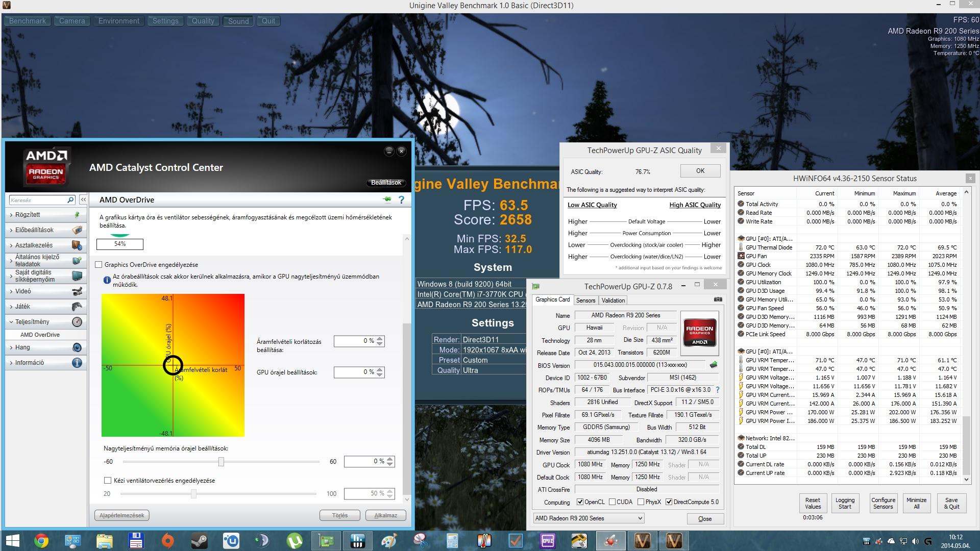Click fan speed slider handle
This screenshot has width=980, height=551.
point(193,494)
